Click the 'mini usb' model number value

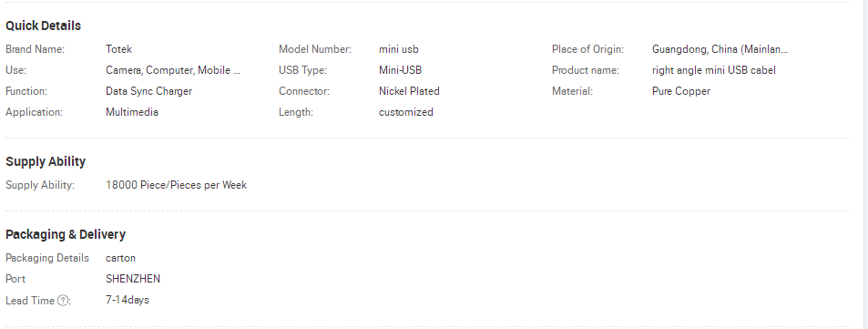399,49
